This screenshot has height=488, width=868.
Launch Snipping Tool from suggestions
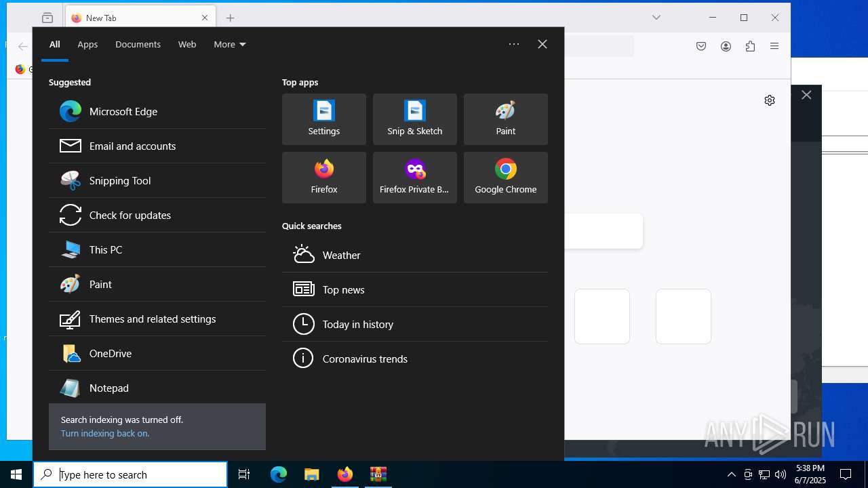157,180
